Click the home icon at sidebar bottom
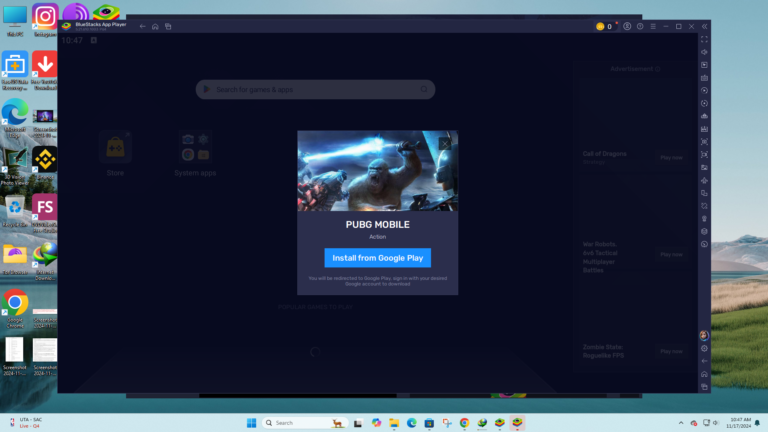Viewport: 768px width, 432px height. [704, 374]
